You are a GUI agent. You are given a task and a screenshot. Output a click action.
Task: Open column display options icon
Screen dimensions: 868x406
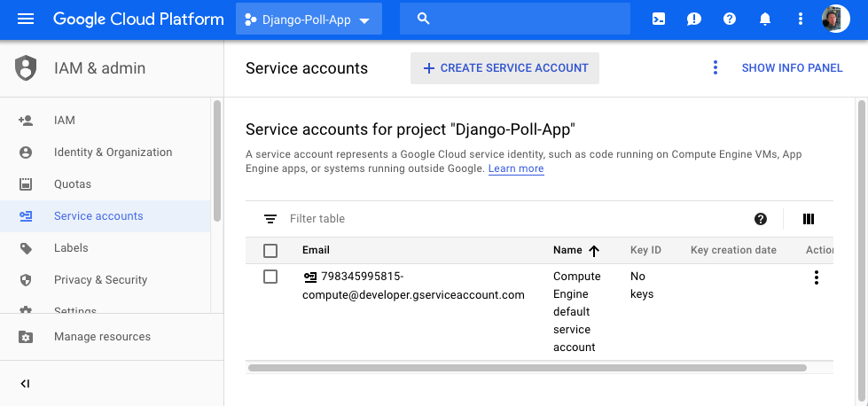[809, 219]
